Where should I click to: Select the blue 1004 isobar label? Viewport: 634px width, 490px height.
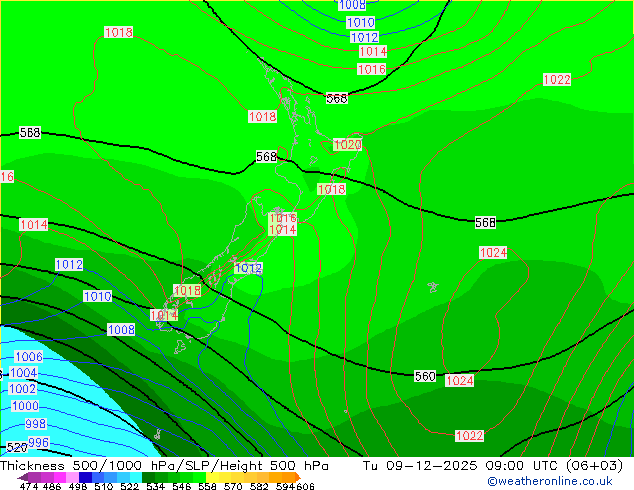23,373
